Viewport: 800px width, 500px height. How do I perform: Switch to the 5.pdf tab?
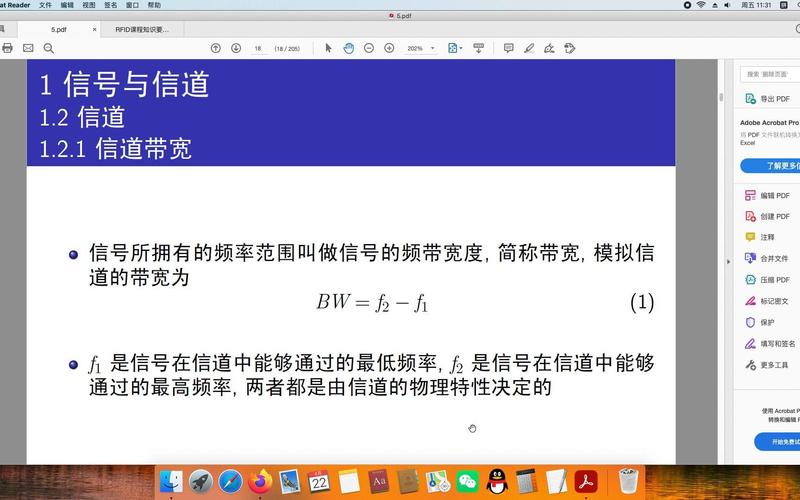point(59,30)
